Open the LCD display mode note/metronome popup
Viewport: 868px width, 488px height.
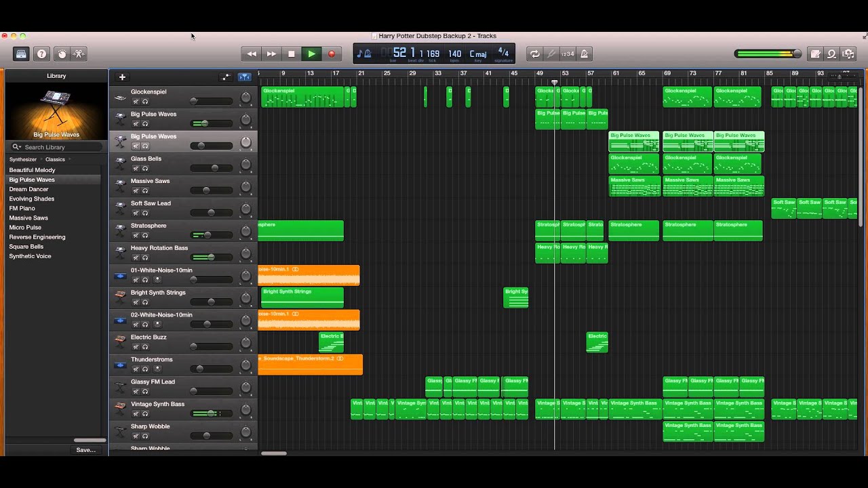pyautogui.click(x=364, y=54)
